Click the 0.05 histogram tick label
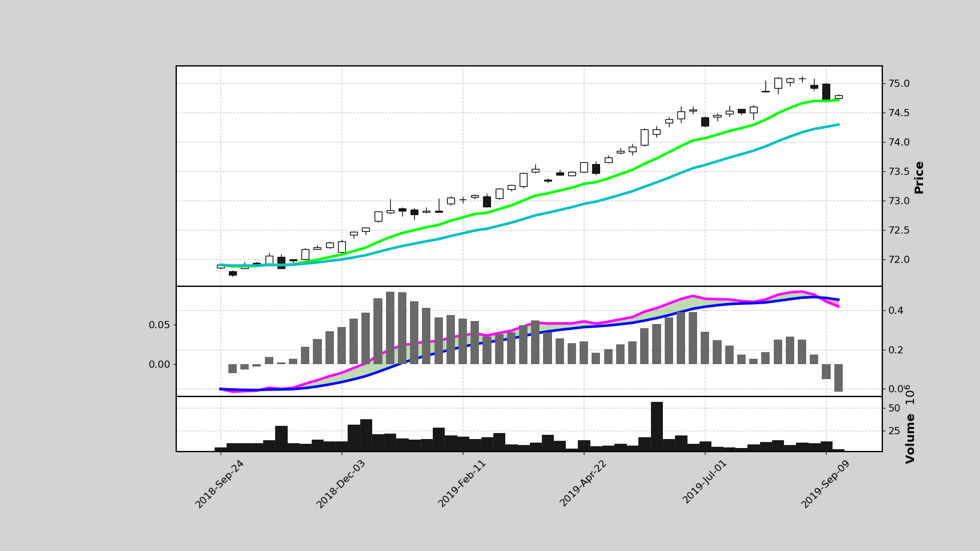Screen dimensions: 980x551 [159, 325]
